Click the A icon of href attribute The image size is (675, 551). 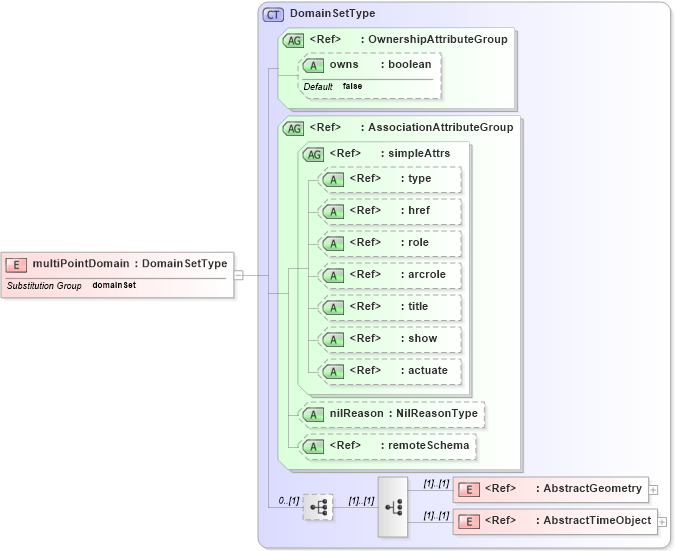click(x=333, y=211)
